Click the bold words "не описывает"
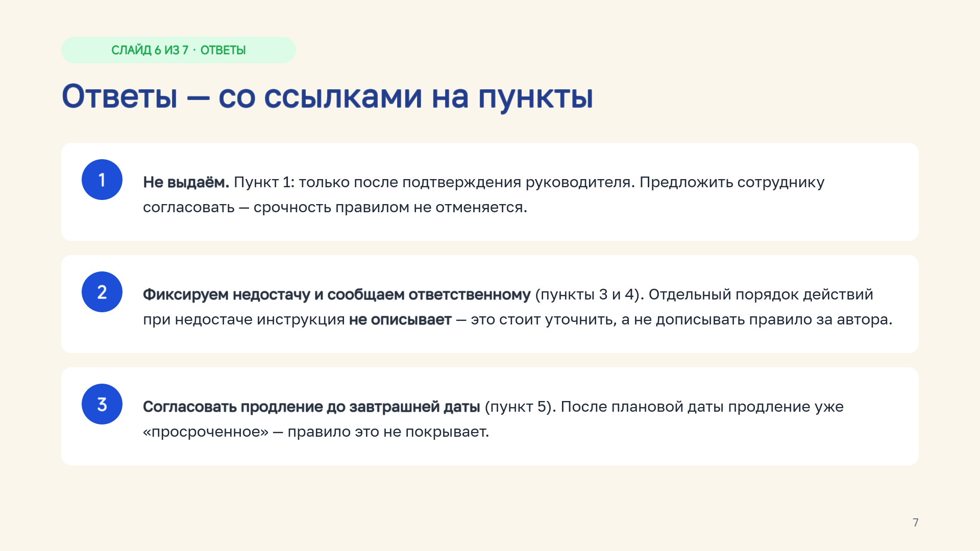 400,319
